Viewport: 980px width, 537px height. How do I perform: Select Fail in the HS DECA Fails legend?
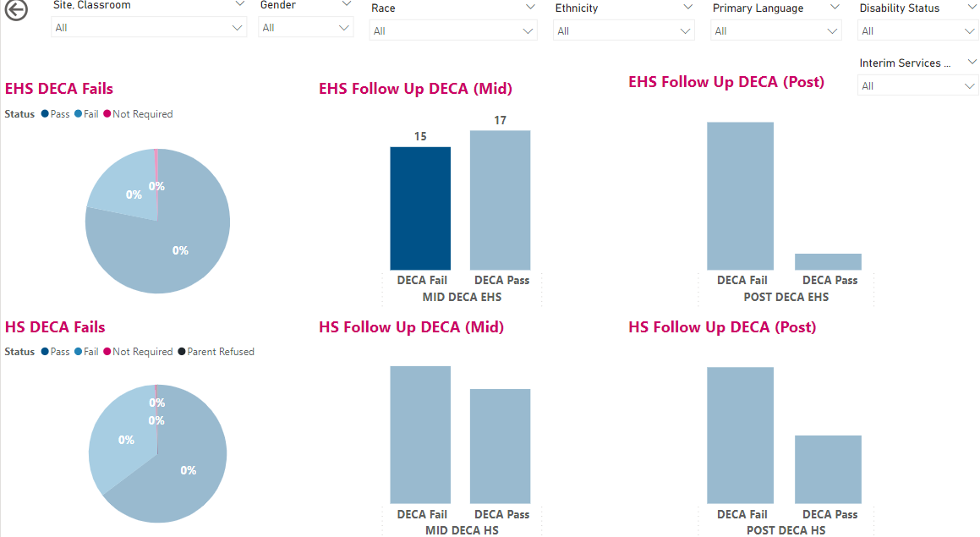point(86,351)
